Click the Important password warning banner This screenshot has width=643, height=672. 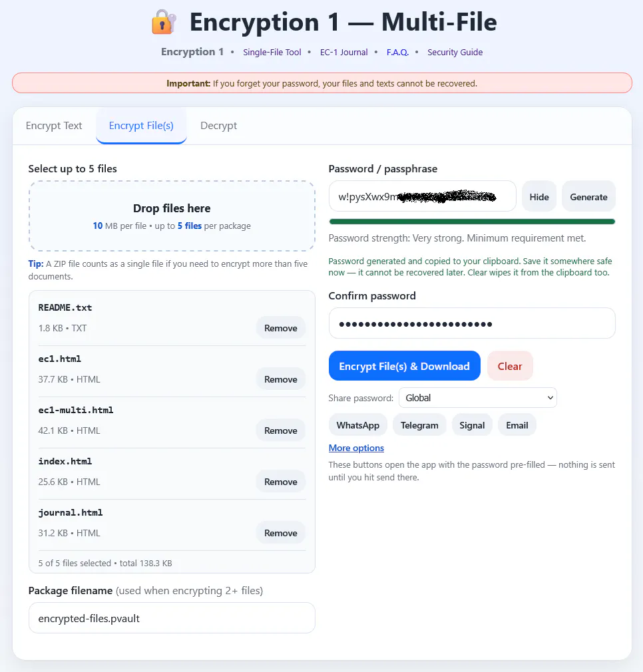322,83
